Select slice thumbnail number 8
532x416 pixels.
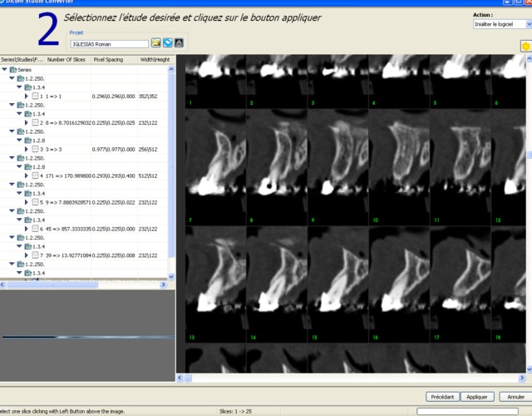pyautogui.click(x=277, y=167)
